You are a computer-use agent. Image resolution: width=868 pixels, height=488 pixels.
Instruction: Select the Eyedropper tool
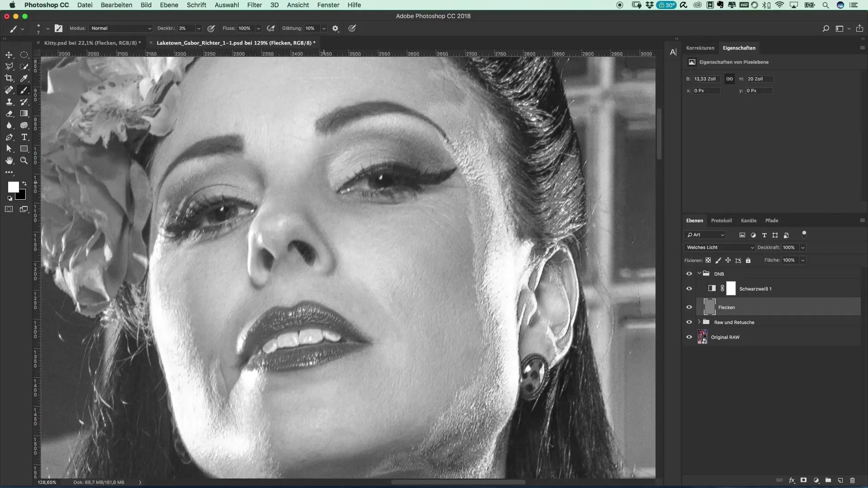click(x=24, y=78)
